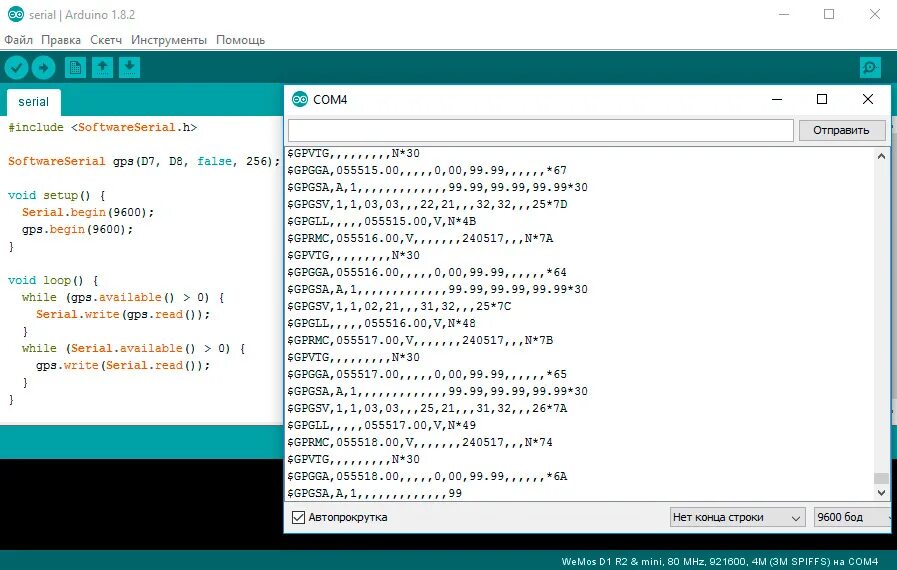Open the Правка menu
The height and width of the screenshot is (570, 897).
61,40
